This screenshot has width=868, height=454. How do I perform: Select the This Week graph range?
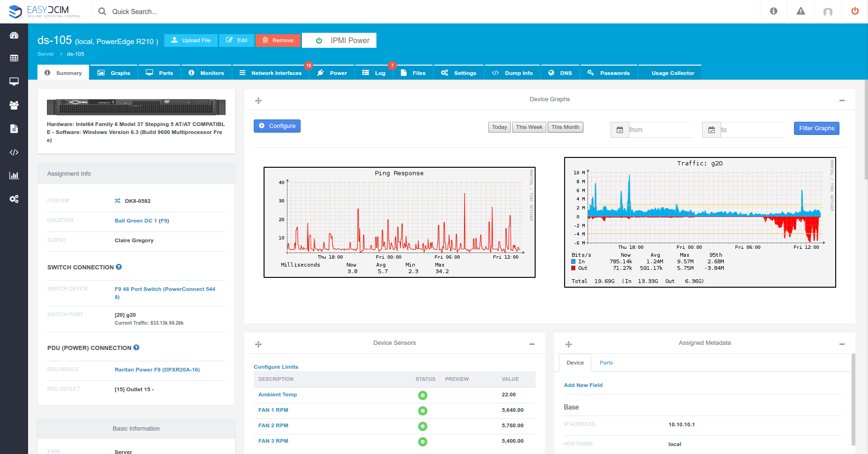point(529,127)
